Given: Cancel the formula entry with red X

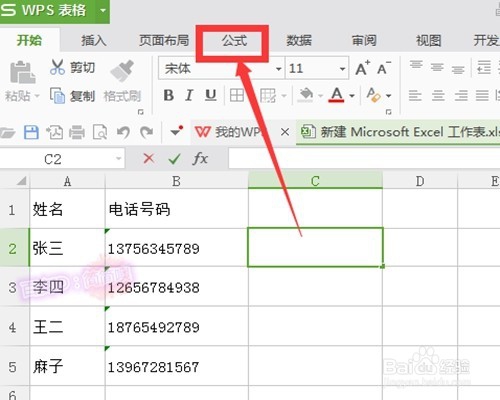Looking at the screenshot, I should (149, 159).
